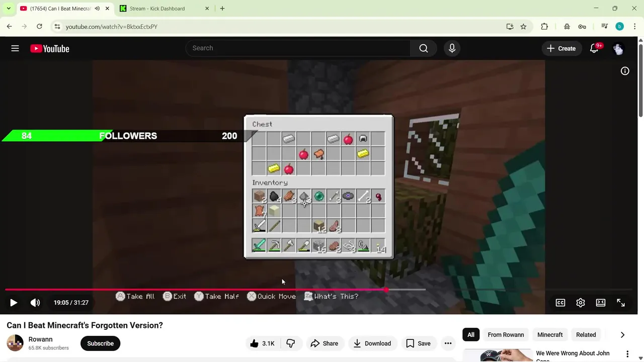Dislike this video
Screen dimensions: 644x362
(290, 343)
